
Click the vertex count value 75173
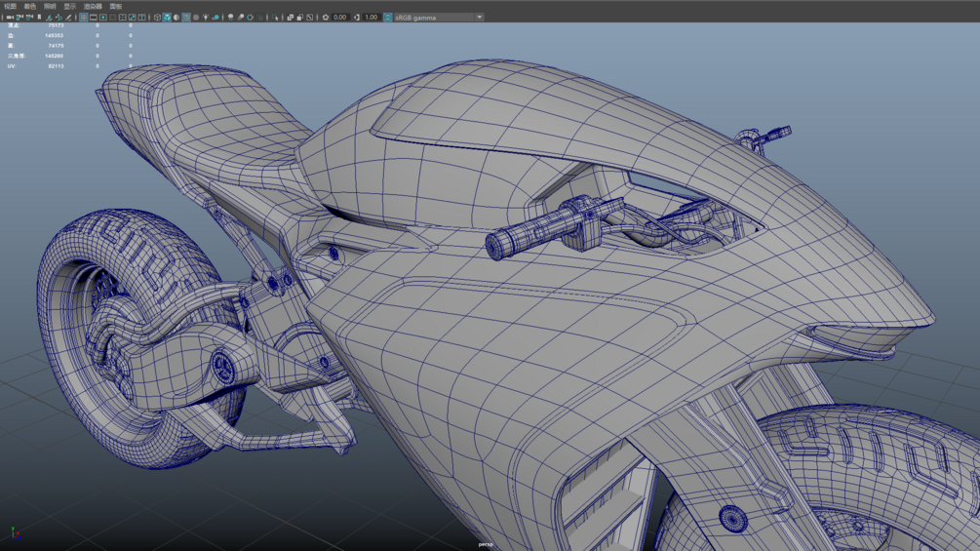56,25
